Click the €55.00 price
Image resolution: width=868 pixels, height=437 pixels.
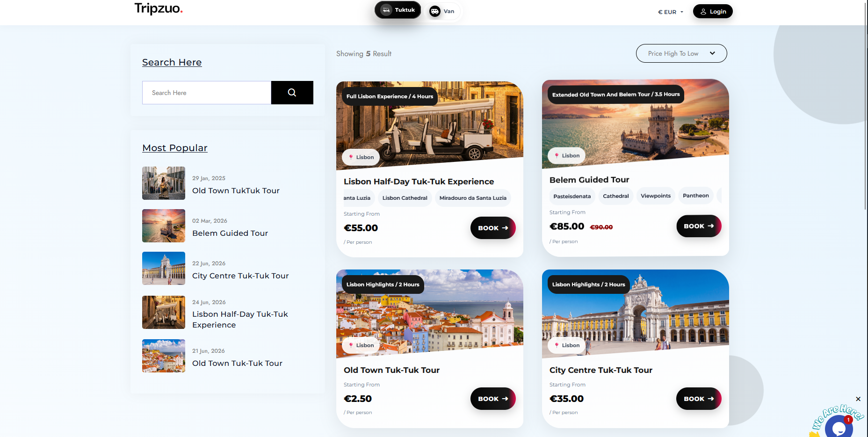pos(361,228)
